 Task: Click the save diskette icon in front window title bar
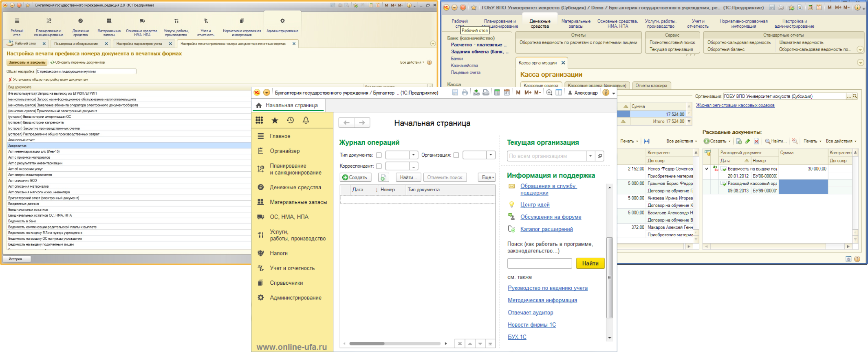[x=455, y=93]
